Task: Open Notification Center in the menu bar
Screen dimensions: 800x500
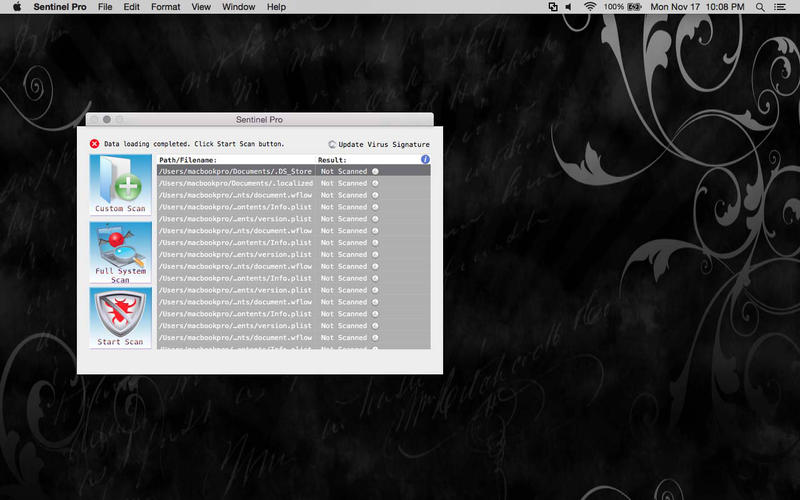Action: 780,7
